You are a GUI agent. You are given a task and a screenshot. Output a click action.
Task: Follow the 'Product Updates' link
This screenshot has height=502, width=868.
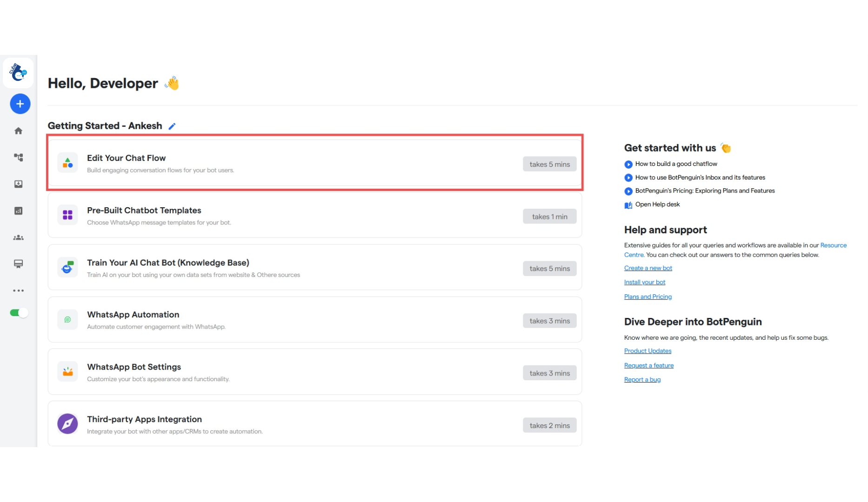pos(648,351)
